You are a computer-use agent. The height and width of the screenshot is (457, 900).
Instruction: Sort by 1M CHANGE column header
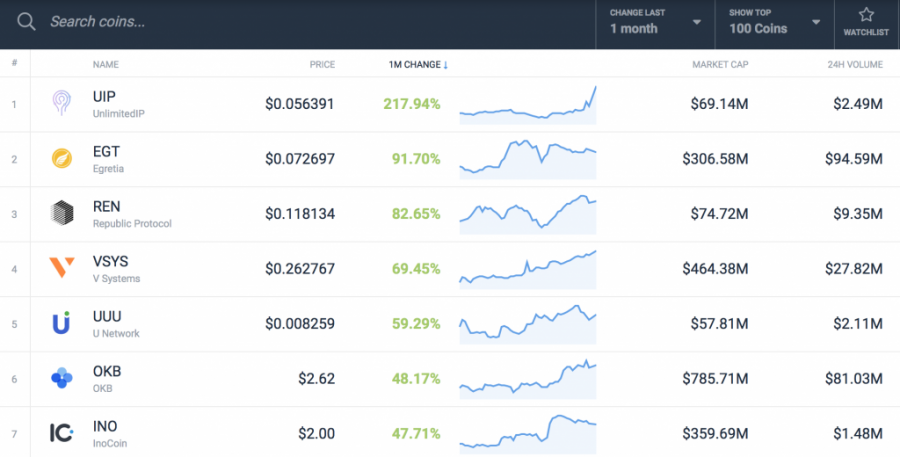[x=418, y=65]
